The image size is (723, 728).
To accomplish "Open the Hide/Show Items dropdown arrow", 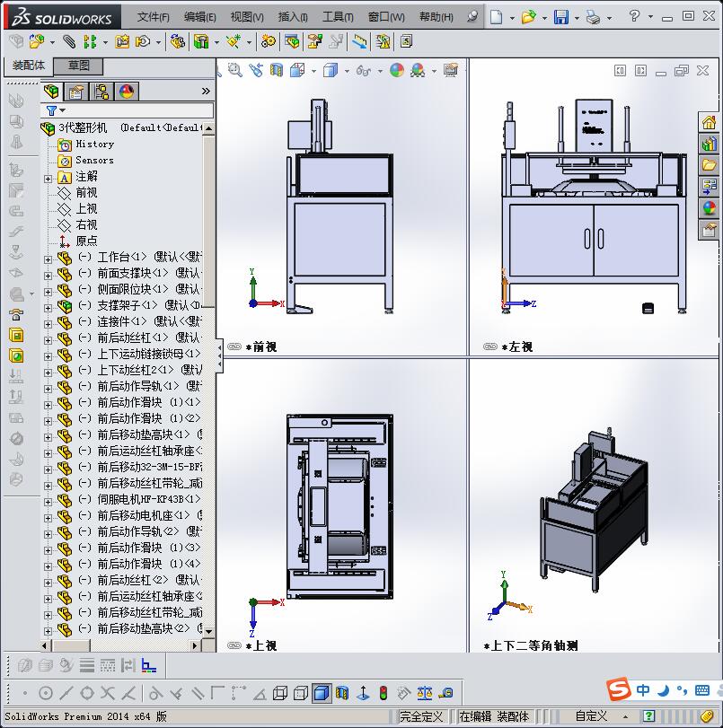I will pos(380,71).
